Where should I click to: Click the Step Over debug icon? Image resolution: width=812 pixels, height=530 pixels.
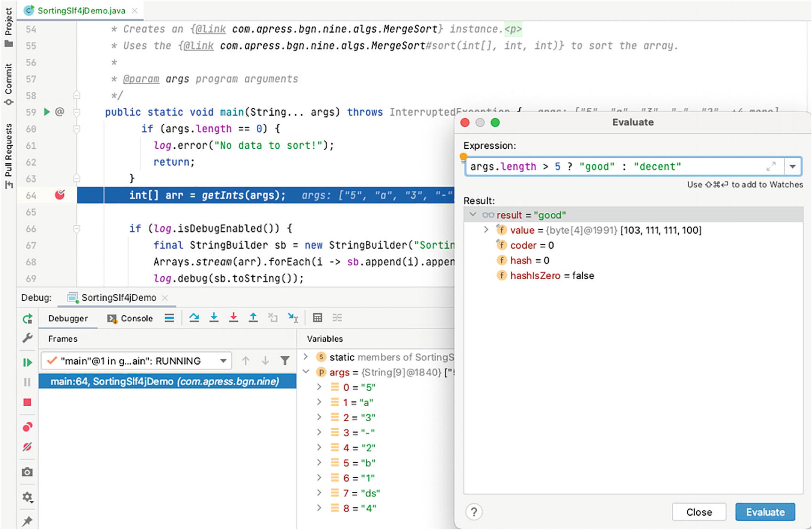pyautogui.click(x=194, y=318)
